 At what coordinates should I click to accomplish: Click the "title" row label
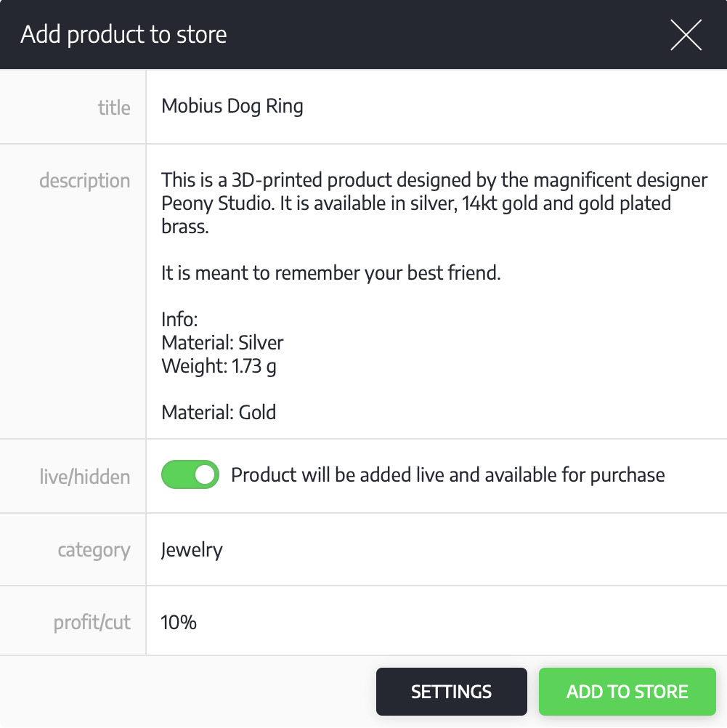[x=114, y=108]
